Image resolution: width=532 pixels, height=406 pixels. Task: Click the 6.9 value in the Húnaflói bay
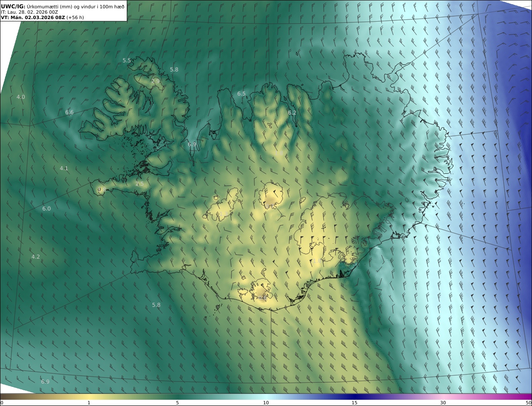(x=192, y=144)
